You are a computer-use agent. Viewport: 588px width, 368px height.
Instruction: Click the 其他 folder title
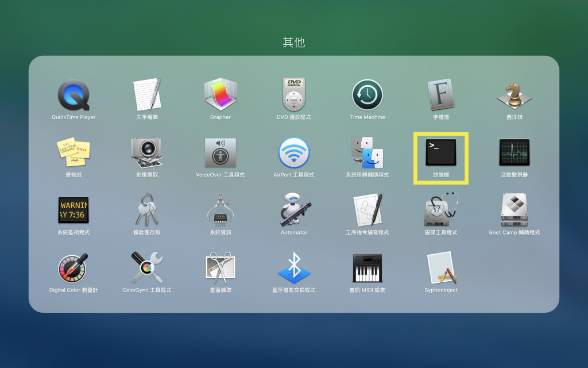293,42
